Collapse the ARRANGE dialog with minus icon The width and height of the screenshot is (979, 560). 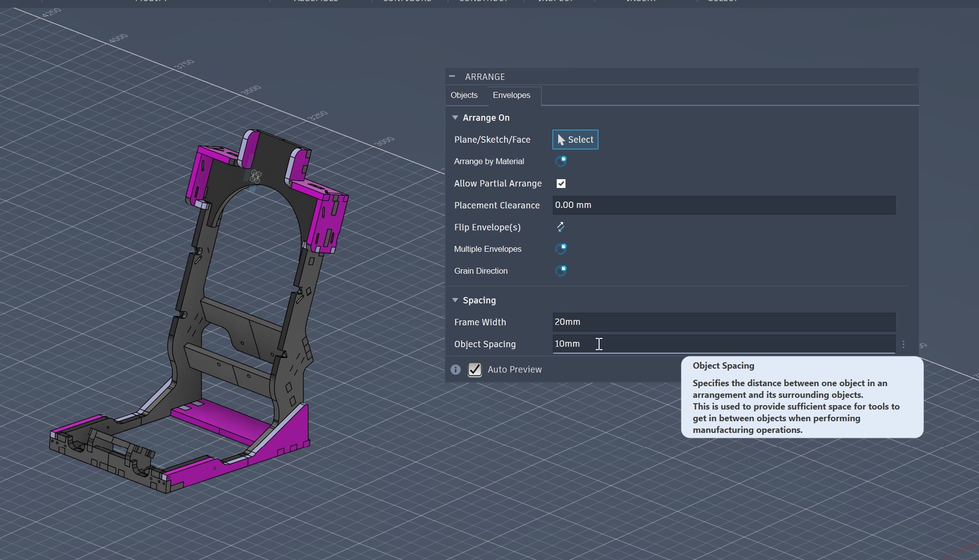tap(452, 76)
